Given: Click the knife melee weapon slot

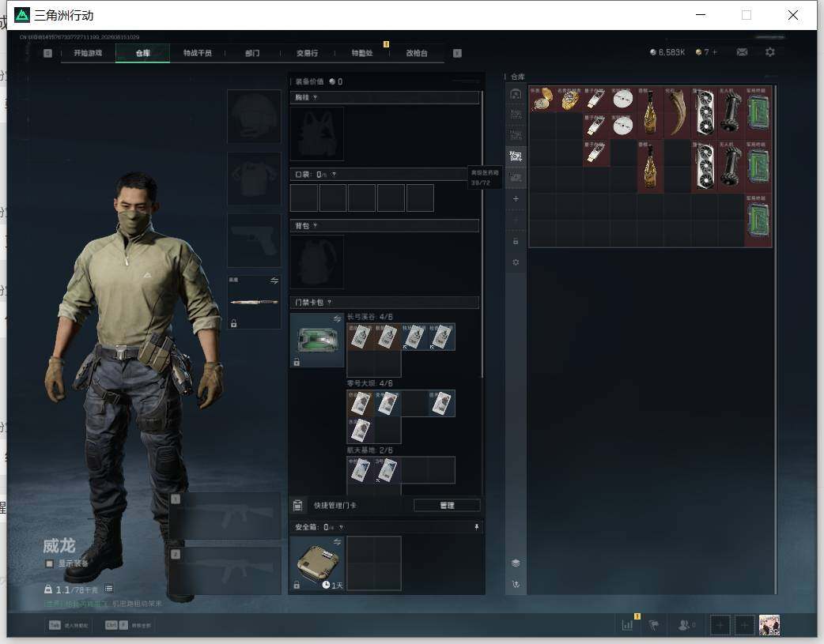Looking at the screenshot, I should pyautogui.click(x=254, y=302).
